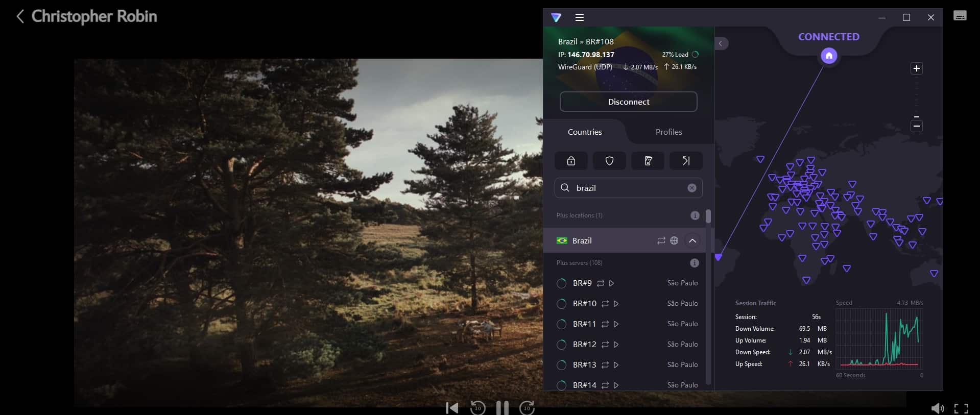Click the server list scrollbar
The height and width of the screenshot is (415, 980).
tap(708, 216)
